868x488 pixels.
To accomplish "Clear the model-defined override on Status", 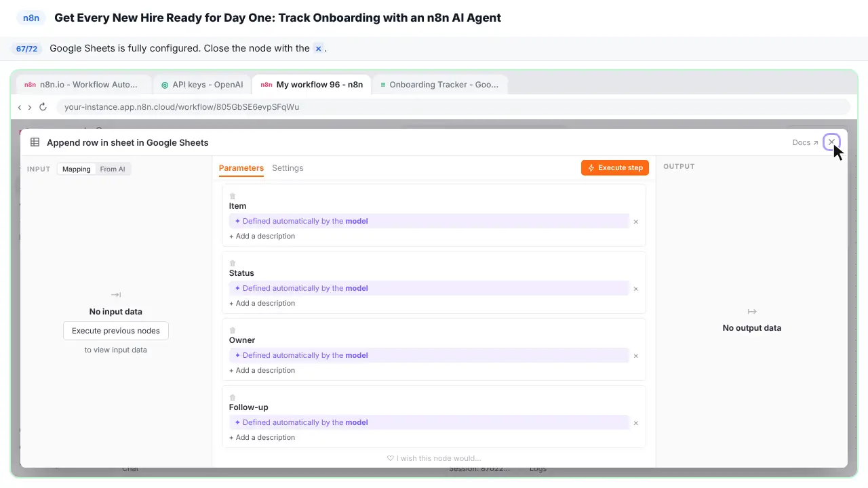I will 636,289.
